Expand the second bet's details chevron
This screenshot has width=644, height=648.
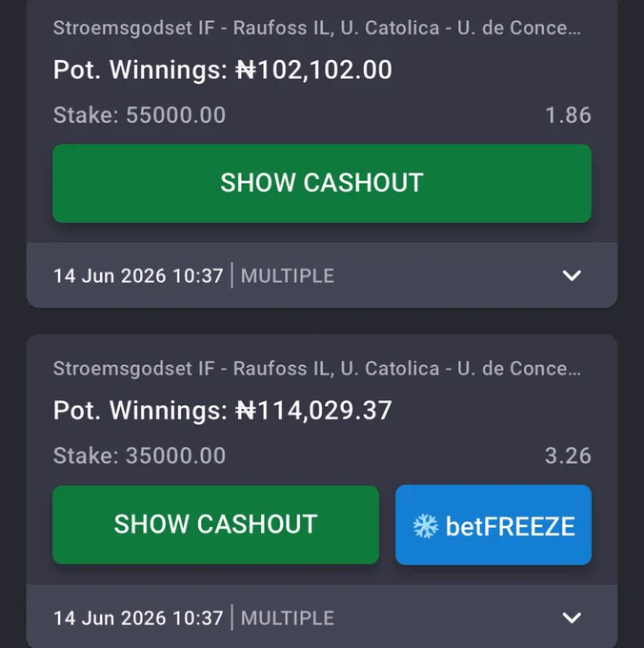[x=572, y=618]
